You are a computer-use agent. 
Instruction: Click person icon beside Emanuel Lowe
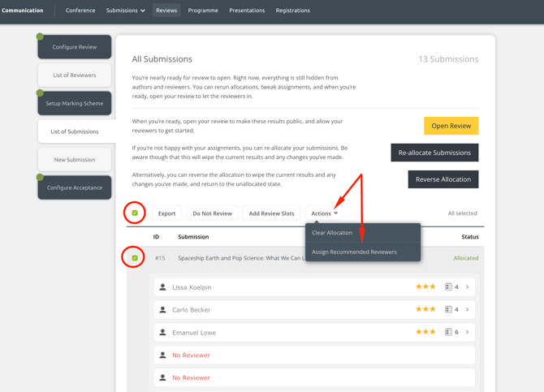[163, 333]
